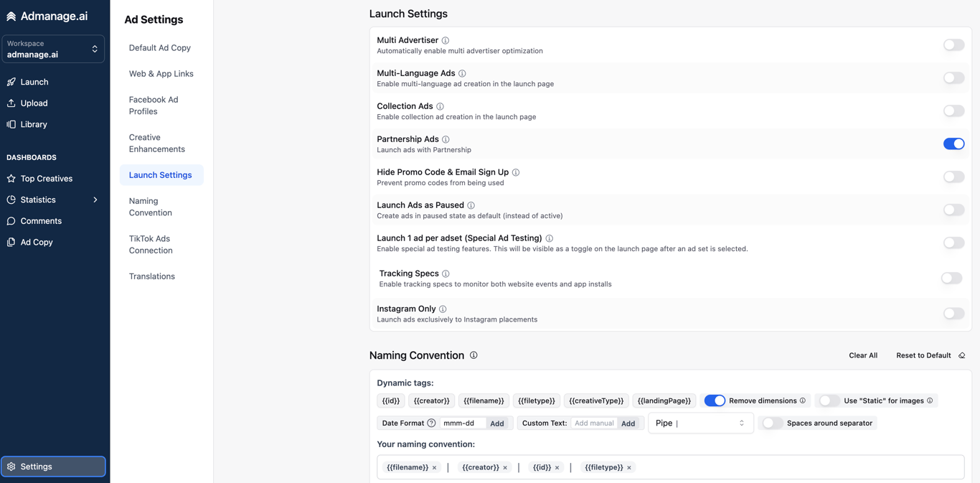Viewport: 980px width, 483px height.
Task: Go to Creative Enhancements settings
Action: 157,144
